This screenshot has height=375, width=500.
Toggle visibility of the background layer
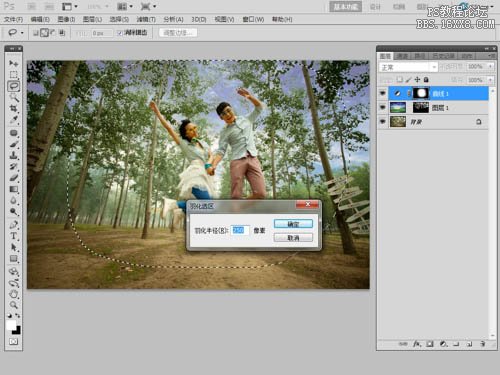(383, 122)
